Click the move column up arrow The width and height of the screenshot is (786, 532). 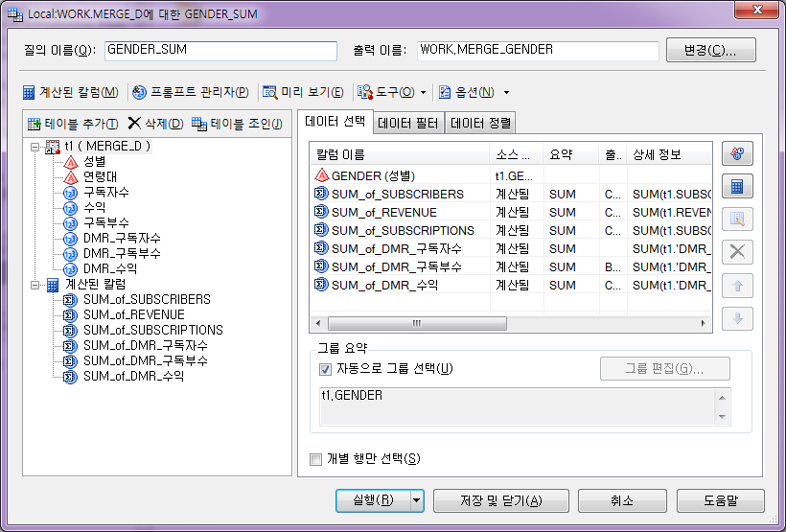click(737, 286)
